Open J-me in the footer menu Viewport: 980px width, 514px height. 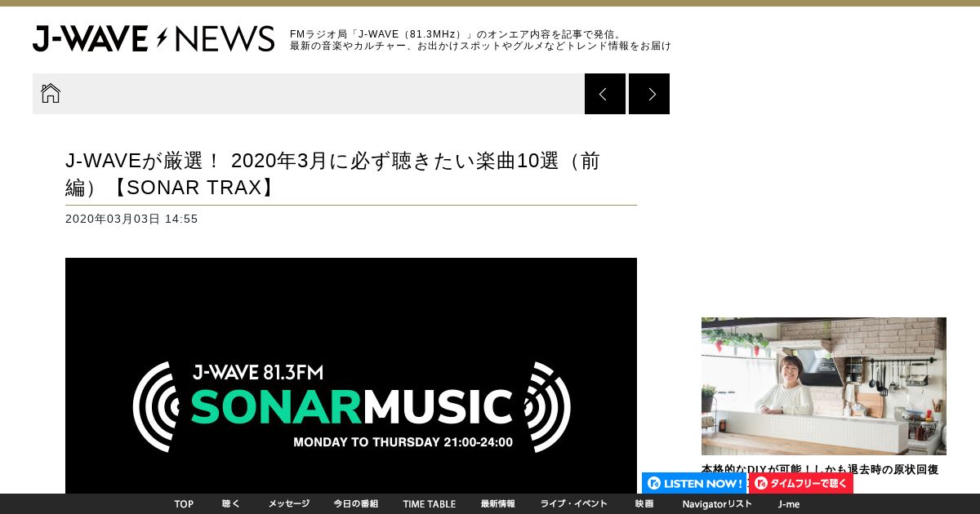[x=789, y=504]
